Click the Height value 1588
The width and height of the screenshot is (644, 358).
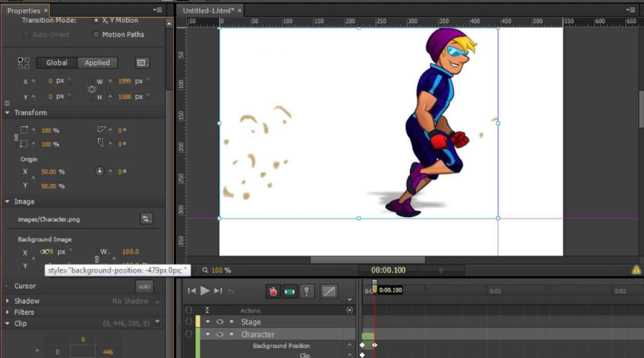tap(125, 97)
